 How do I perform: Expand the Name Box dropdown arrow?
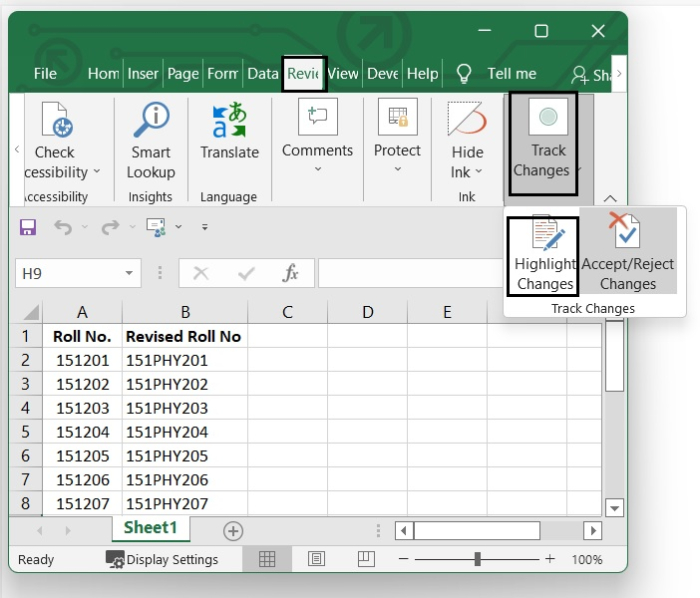pyautogui.click(x=130, y=273)
